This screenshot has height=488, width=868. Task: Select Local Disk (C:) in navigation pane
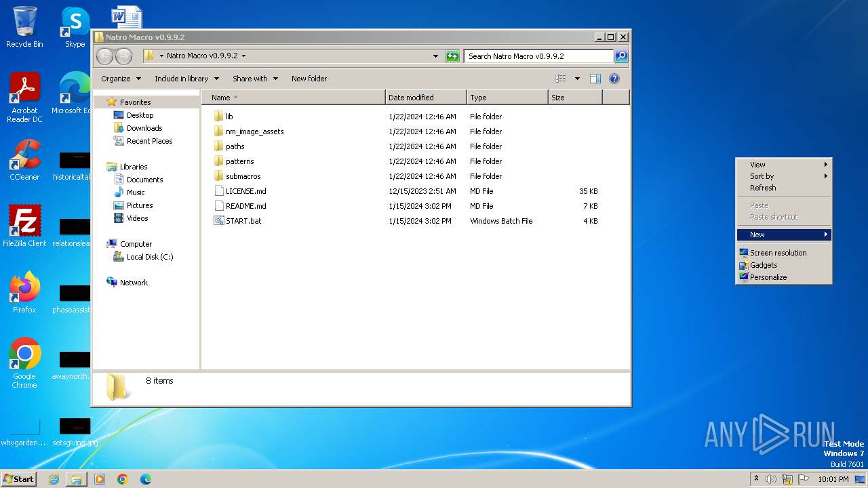[x=143, y=257]
